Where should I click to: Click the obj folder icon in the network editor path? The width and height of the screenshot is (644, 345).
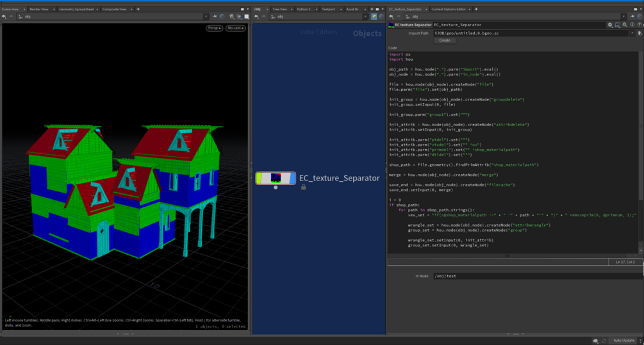pos(273,17)
